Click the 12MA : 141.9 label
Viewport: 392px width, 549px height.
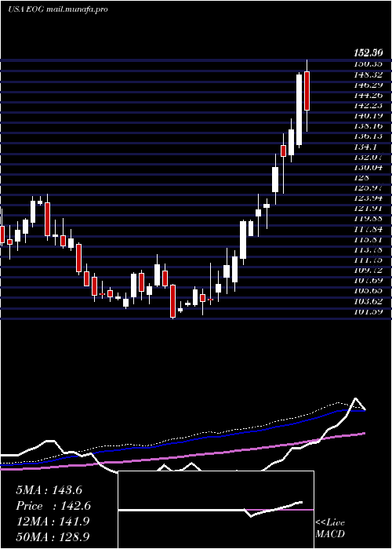pos(53,522)
